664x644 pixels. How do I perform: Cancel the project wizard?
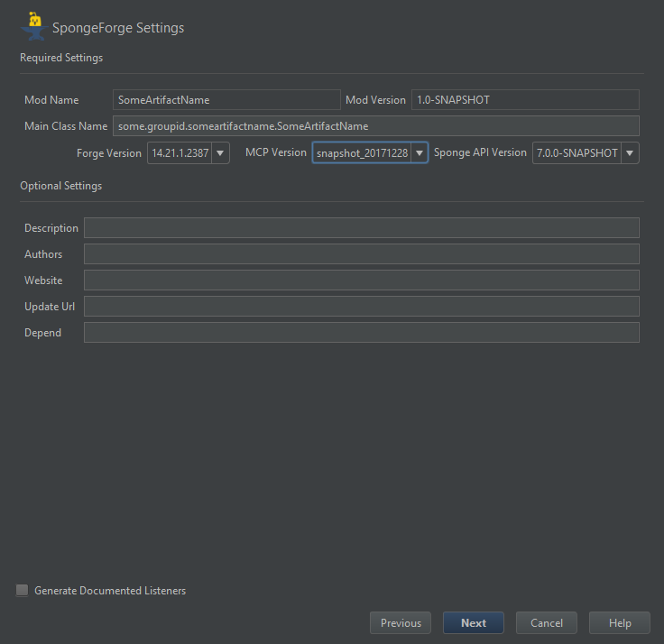pyautogui.click(x=547, y=623)
